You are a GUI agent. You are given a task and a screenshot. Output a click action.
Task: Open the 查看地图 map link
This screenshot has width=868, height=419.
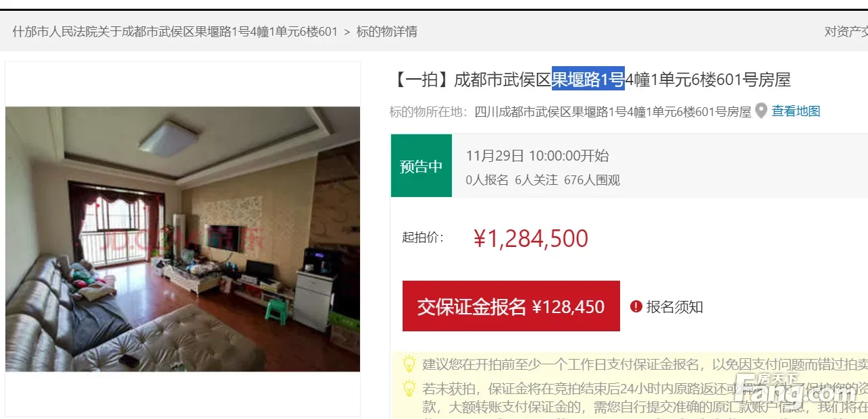(796, 111)
